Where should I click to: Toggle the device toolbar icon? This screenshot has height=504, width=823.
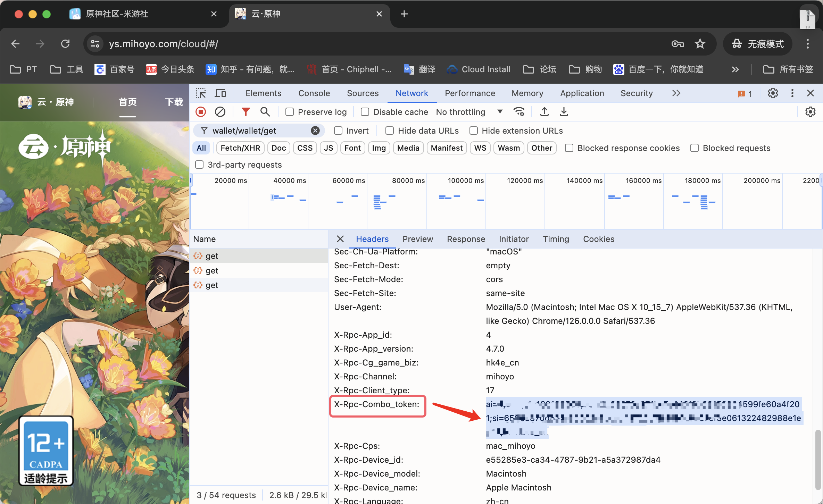[220, 93]
